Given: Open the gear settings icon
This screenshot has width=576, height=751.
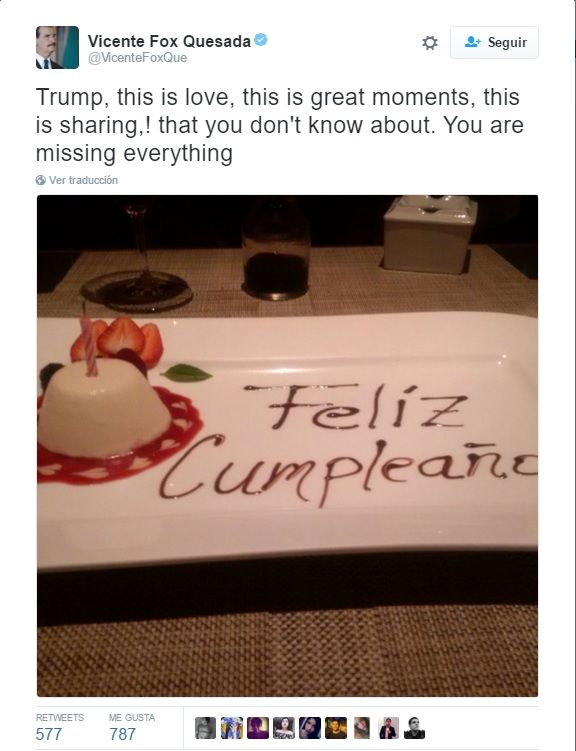Looking at the screenshot, I should [x=429, y=43].
